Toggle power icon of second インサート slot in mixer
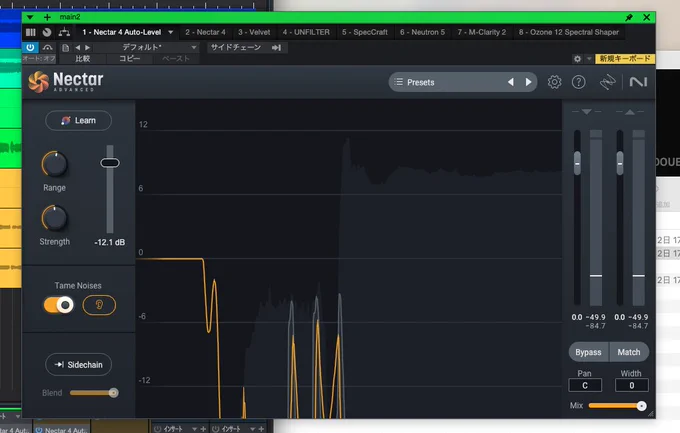Viewport: 680px width, 433px height. tap(216, 429)
